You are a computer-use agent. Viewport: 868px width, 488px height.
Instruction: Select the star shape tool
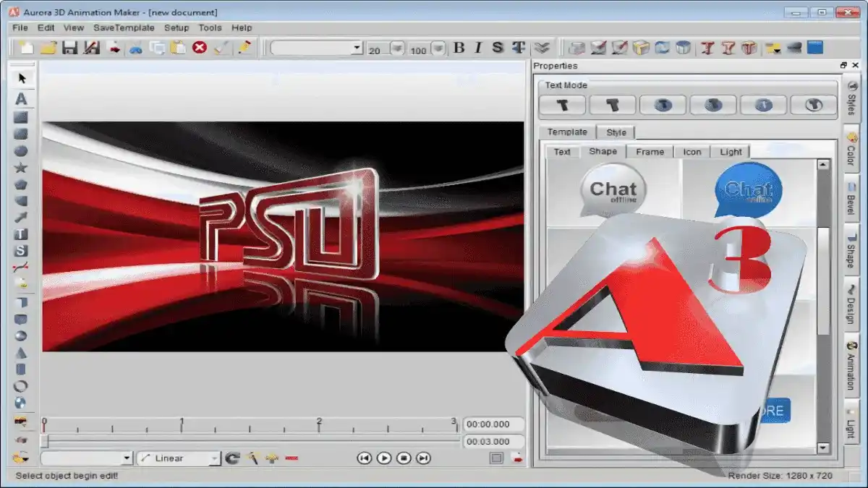pos(21,168)
